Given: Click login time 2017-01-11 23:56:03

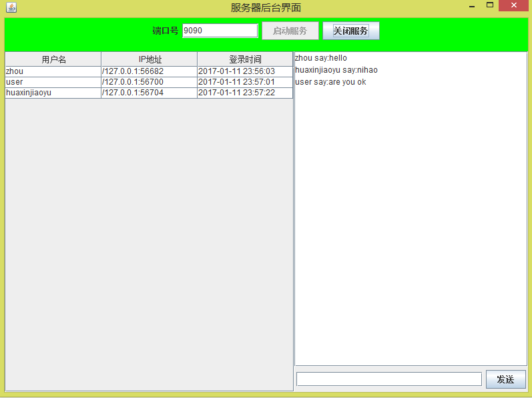Looking at the screenshot, I should pyautogui.click(x=245, y=71).
